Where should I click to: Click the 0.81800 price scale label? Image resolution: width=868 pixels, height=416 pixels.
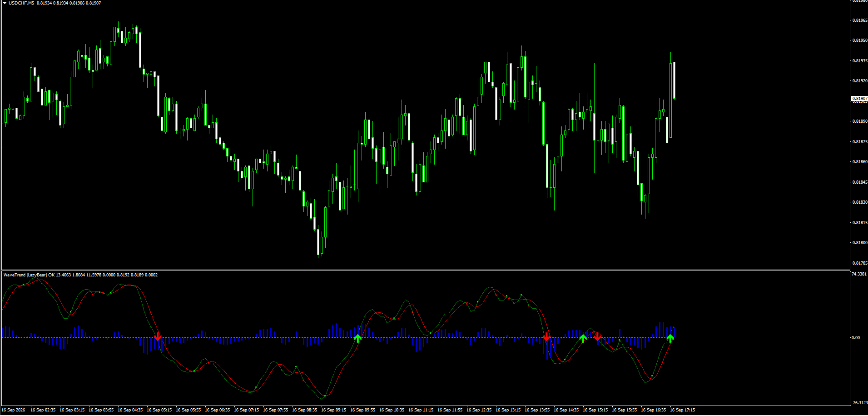[x=860, y=243]
